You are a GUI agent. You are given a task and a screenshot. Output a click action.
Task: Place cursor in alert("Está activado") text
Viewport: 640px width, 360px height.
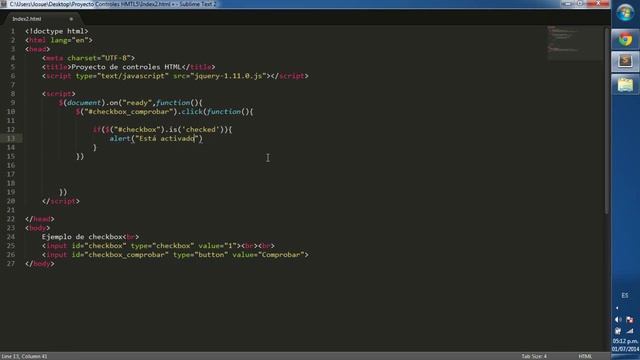click(x=156, y=138)
